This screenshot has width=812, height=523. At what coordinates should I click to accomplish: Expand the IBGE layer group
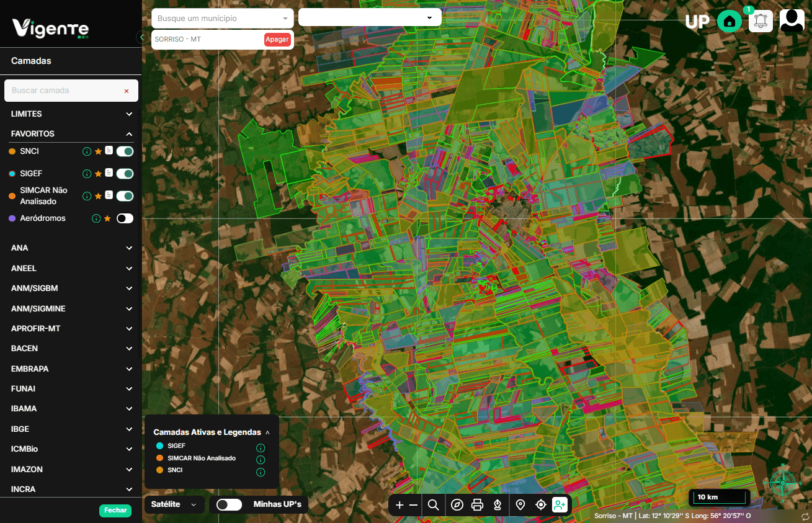(71, 429)
